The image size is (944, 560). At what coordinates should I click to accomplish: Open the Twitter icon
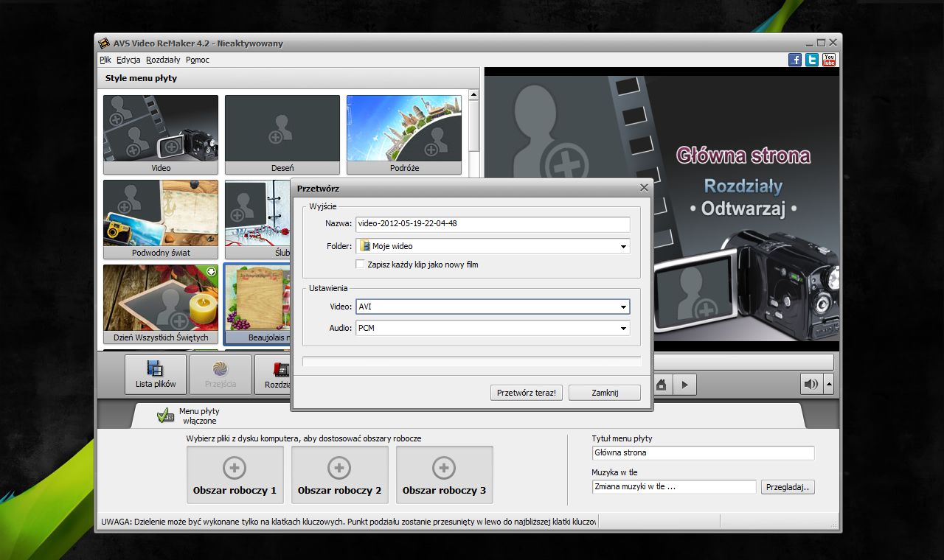point(812,60)
